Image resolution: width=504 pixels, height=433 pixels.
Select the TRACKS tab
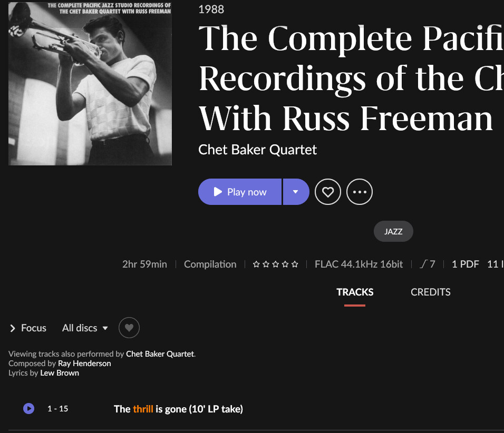click(x=355, y=292)
